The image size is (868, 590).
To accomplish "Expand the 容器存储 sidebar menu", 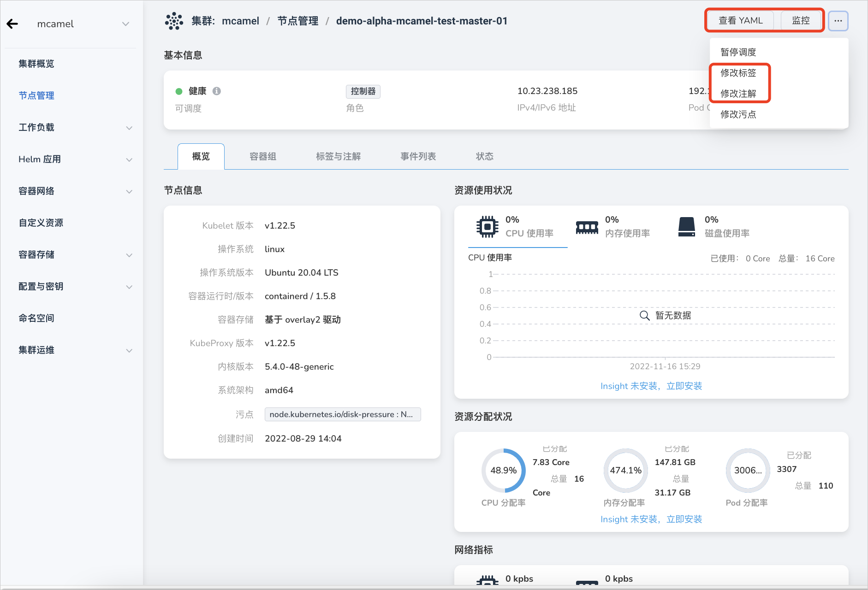I will pyautogui.click(x=129, y=255).
